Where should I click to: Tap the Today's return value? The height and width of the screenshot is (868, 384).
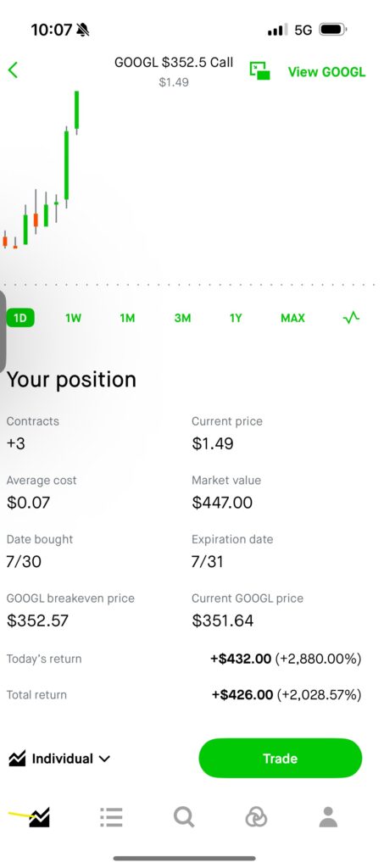[x=286, y=659]
